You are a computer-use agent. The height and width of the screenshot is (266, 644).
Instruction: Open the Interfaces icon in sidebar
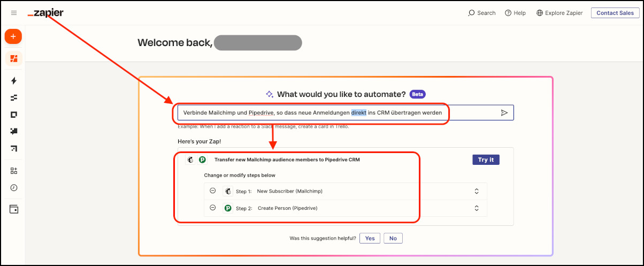[14, 114]
